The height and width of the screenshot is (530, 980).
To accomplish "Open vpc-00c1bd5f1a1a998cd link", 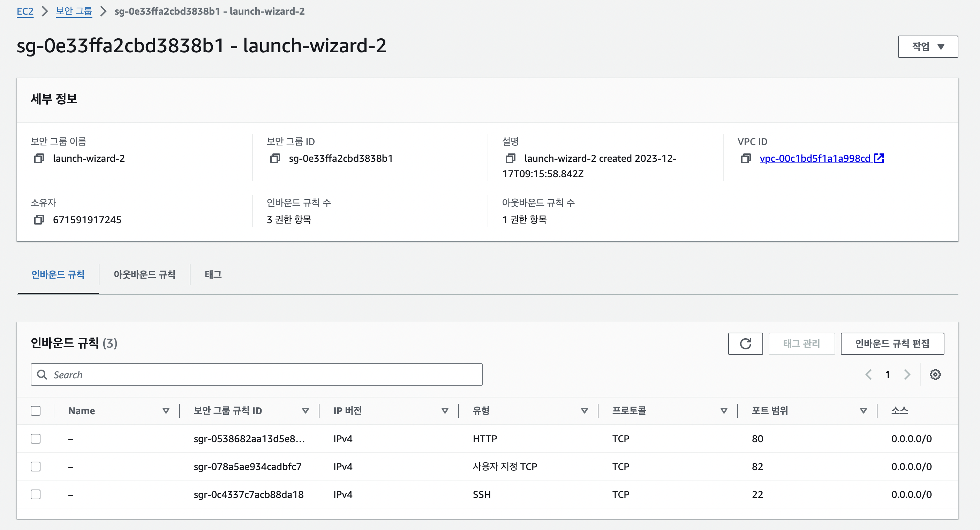I will click(x=815, y=158).
